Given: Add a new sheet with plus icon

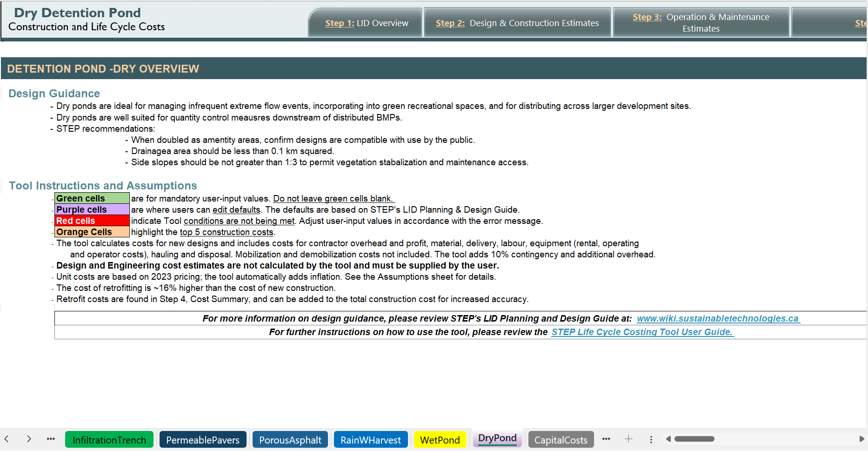Looking at the screenshot, I should tap(628, 439).
